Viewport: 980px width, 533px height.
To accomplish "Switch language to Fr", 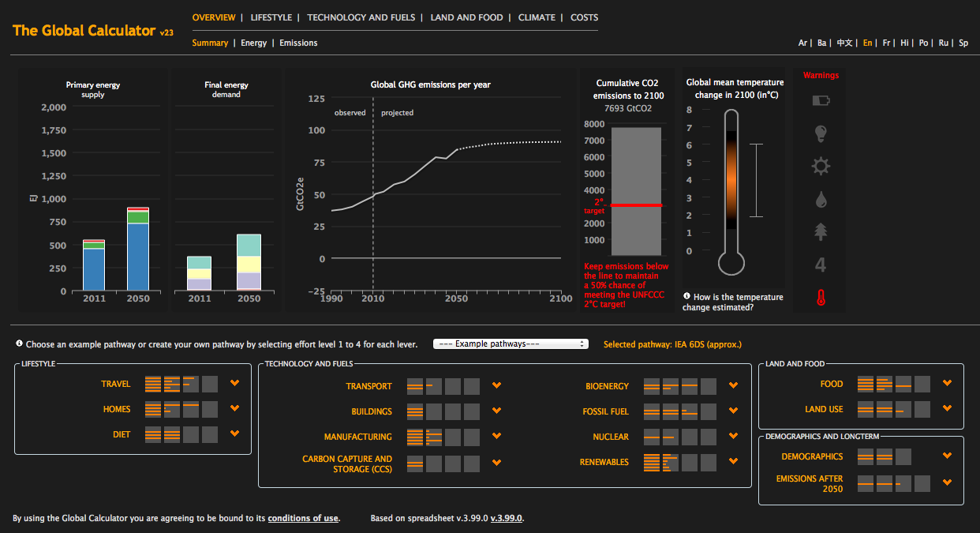I will [x=887, y=43].
